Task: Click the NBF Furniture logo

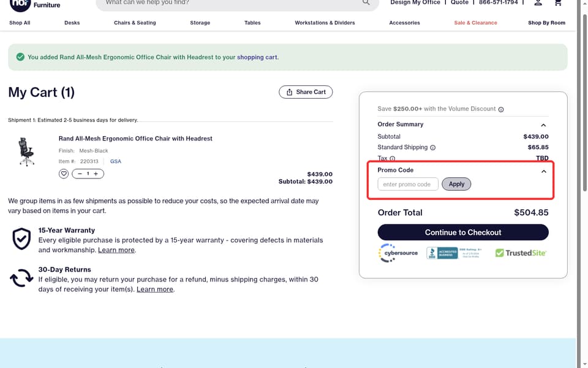Action: (35, 5)
